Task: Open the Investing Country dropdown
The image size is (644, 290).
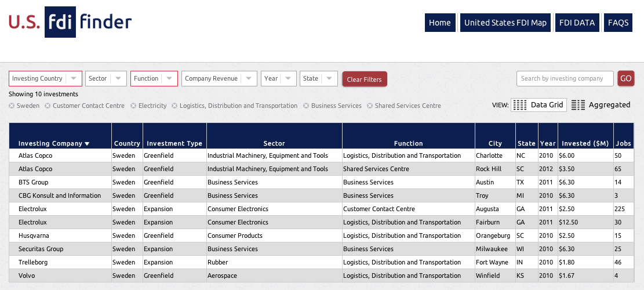Action: 46,78
